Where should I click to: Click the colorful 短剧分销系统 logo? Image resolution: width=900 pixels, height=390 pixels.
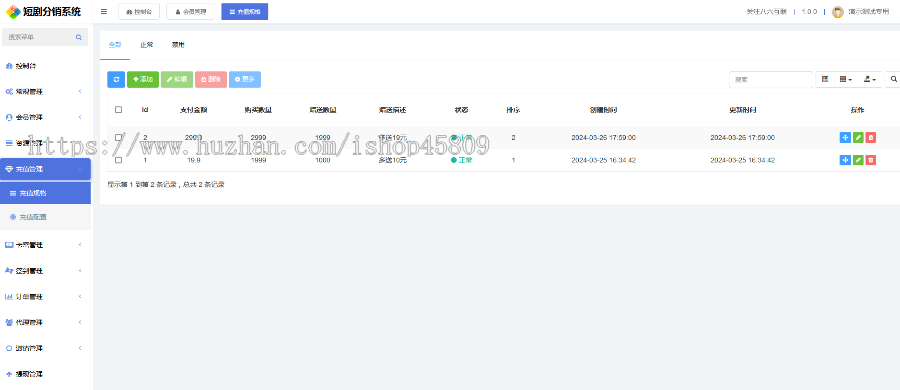coord(43,11)
